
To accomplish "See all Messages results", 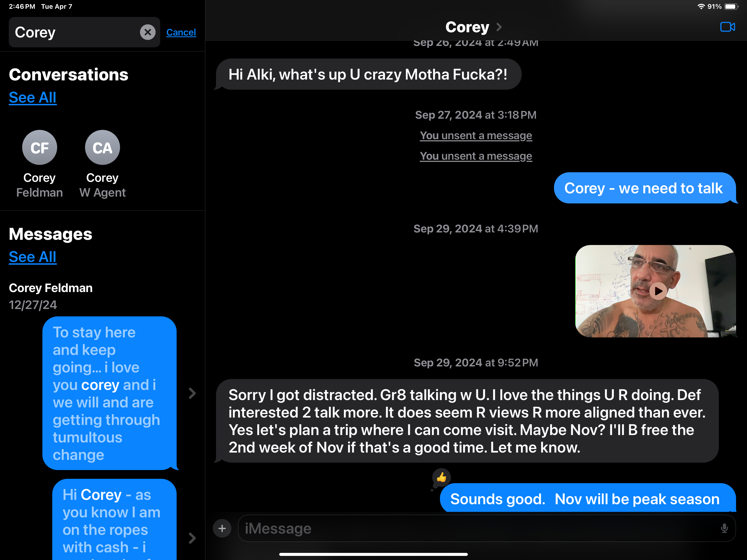I will (33, 257).
